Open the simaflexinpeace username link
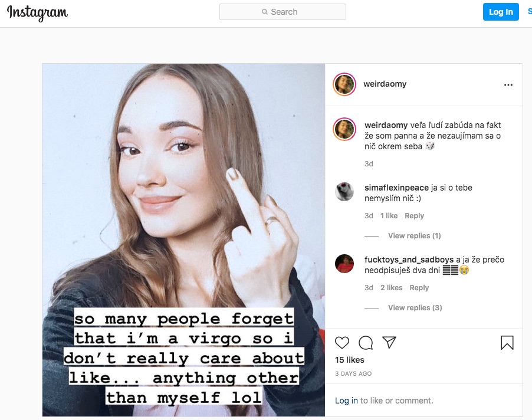Viewport: 532px width, 420px height. point(396,188)
